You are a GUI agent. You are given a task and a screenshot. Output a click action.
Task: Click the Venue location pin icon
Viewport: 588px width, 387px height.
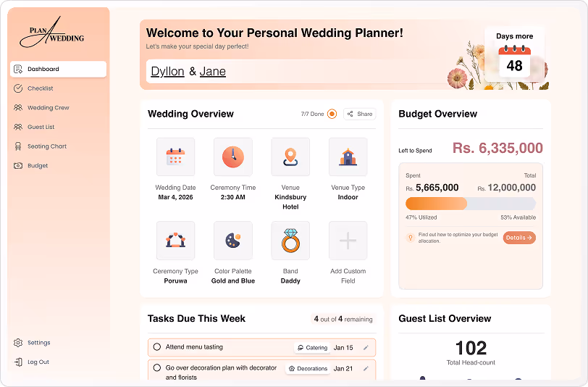coord(290,157)
